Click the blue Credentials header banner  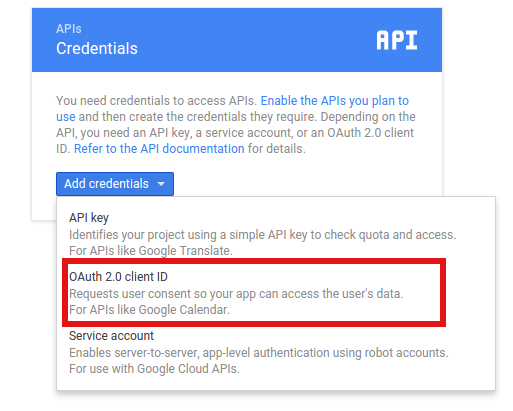click(x=237, y=40)
